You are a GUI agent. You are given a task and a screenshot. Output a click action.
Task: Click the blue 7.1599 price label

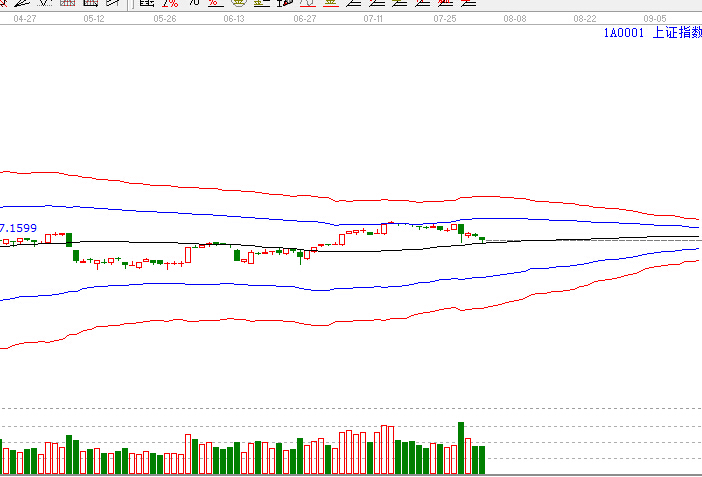[18, 228]
